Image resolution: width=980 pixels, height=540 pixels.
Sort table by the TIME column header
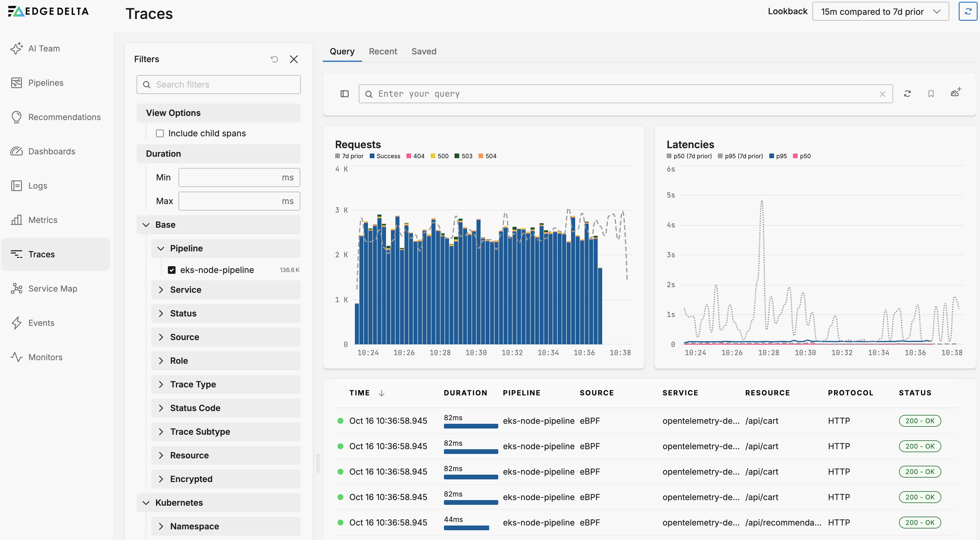click(x=359, y=393)
